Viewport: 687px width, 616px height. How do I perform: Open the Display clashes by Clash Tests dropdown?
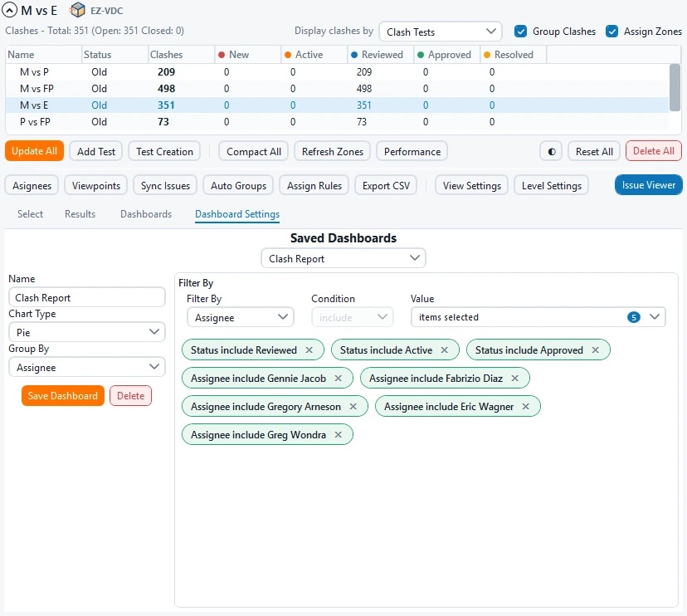click(x=441, y=32)
